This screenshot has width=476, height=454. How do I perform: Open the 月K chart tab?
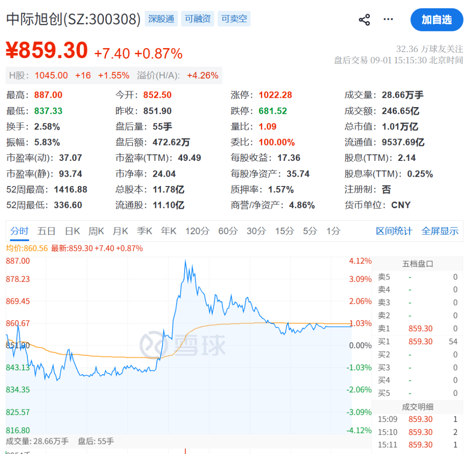tap(120, 231)
